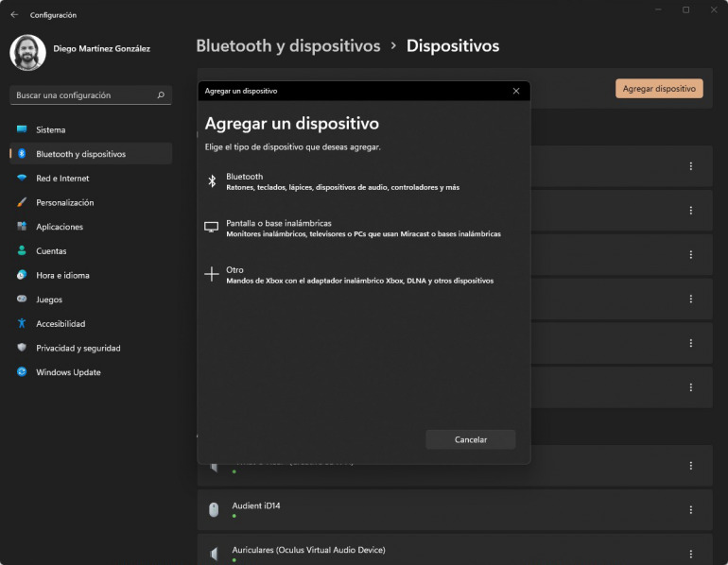Click the search magnifier icon
The width and height of the screenshot is (728, 565).
(161, 95)
